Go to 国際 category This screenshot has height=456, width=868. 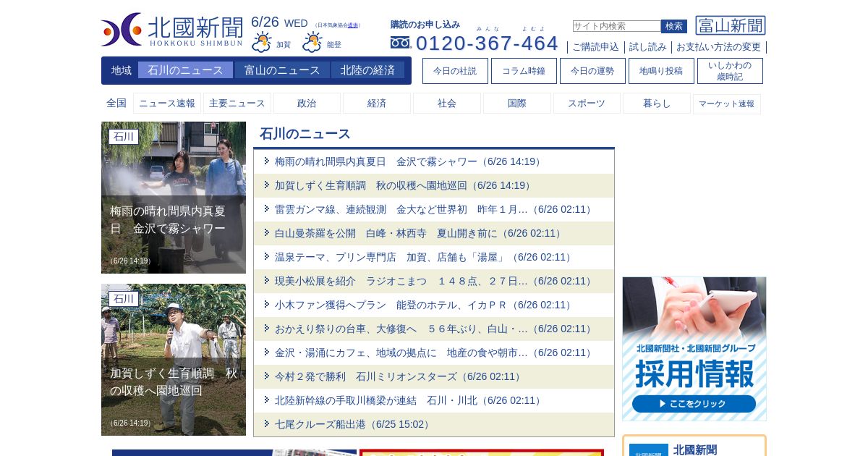point(517,104)
